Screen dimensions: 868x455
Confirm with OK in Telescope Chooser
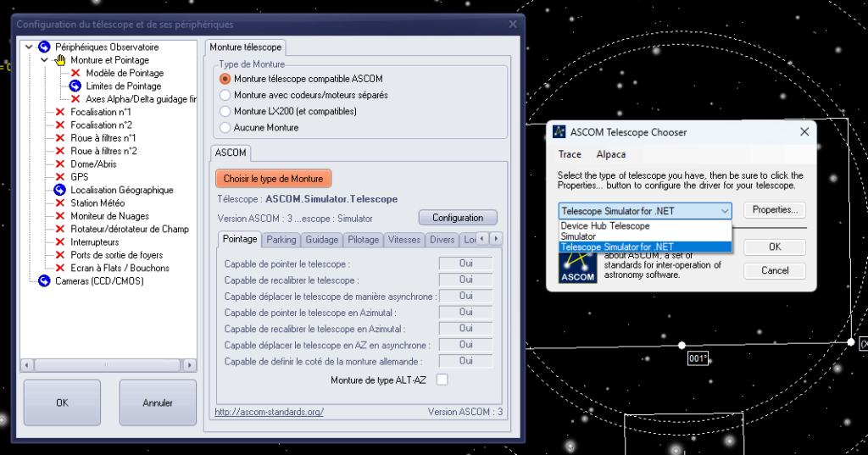click(775, 247)
